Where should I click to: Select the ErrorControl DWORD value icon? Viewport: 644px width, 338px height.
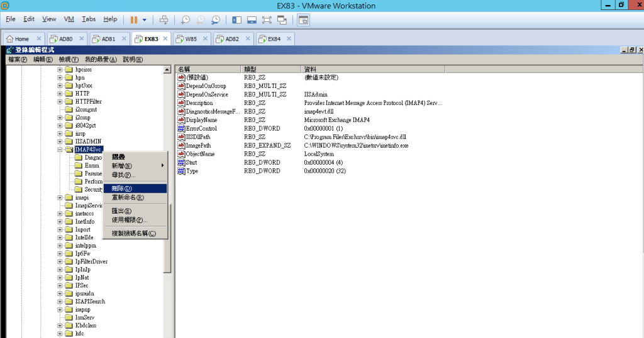tap(180, 128)
